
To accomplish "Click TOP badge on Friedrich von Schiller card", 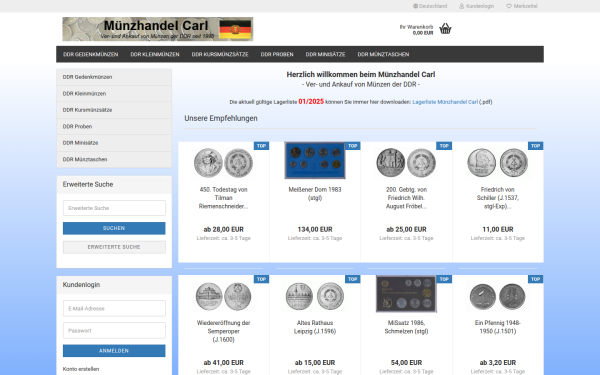I will (535, 146).
